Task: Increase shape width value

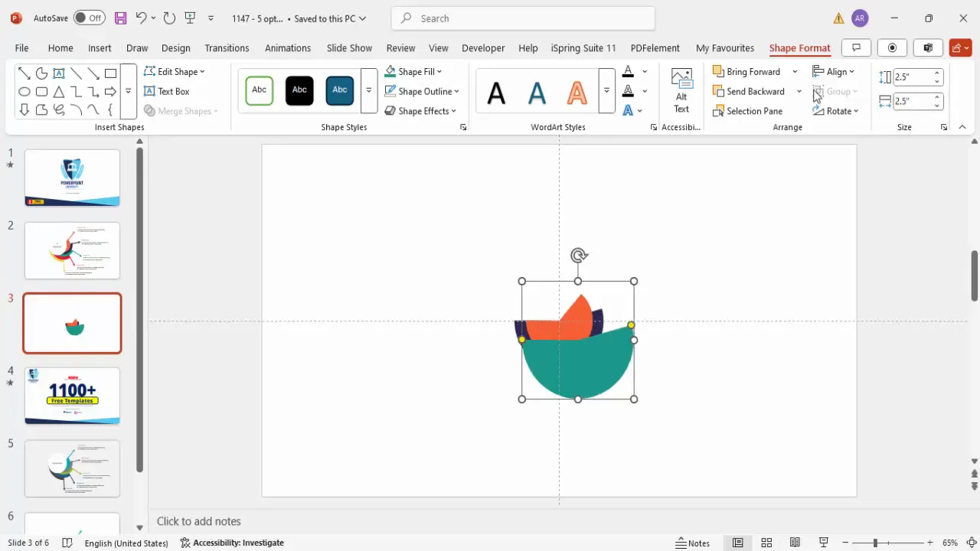Action: 936,97
